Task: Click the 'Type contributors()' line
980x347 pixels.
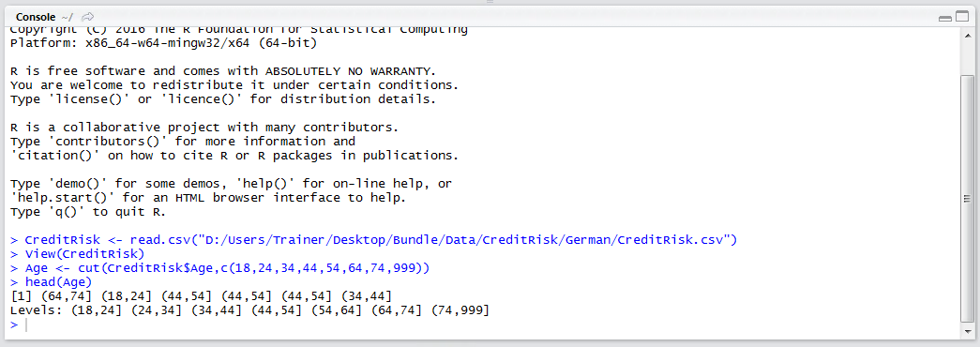Action: click(x=183, y=142)
